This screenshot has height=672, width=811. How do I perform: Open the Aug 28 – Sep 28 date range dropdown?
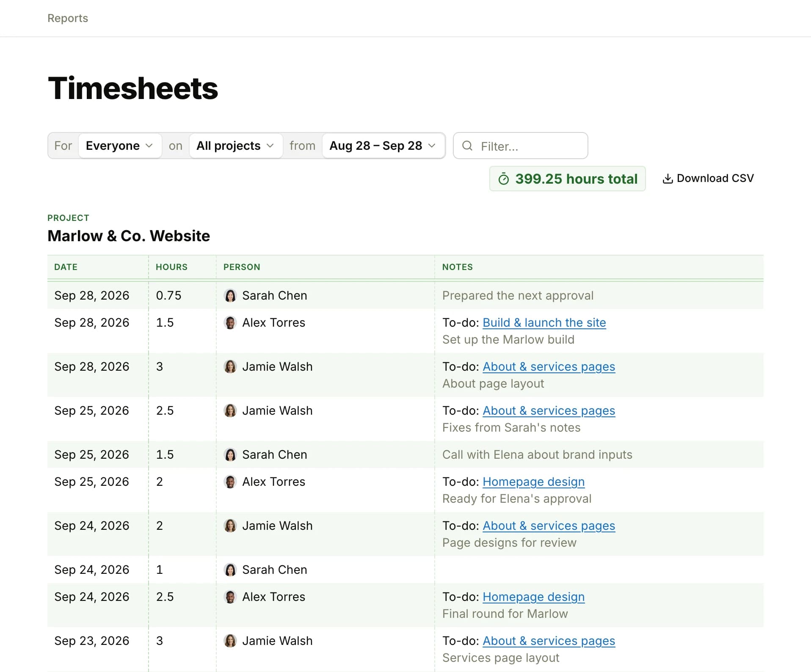tap(383, 146)
